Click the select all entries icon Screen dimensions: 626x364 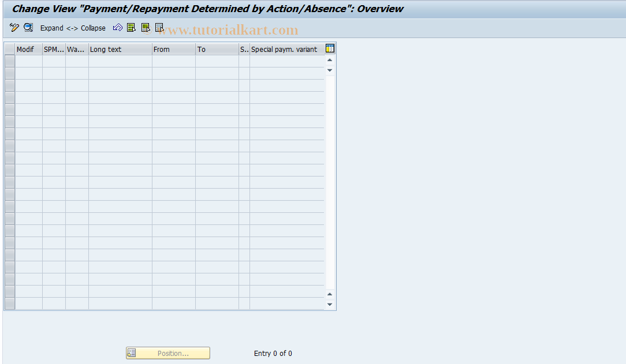(x=131, y=28)
